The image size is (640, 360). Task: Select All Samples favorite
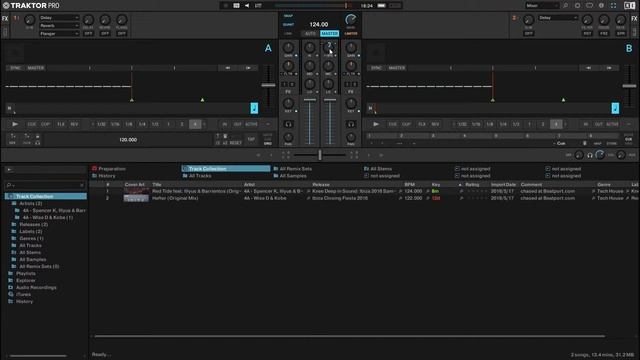(x=290, y=176)
